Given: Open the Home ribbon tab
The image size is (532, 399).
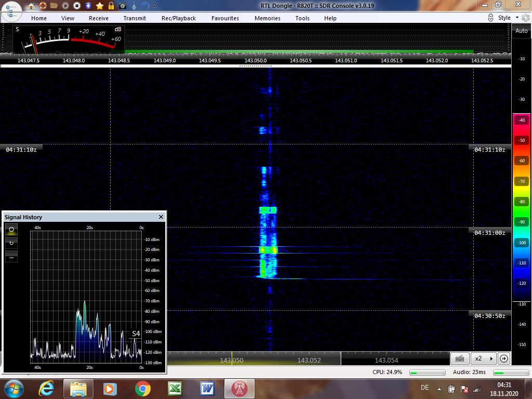Looking at the screenshot, I should 39,18.
